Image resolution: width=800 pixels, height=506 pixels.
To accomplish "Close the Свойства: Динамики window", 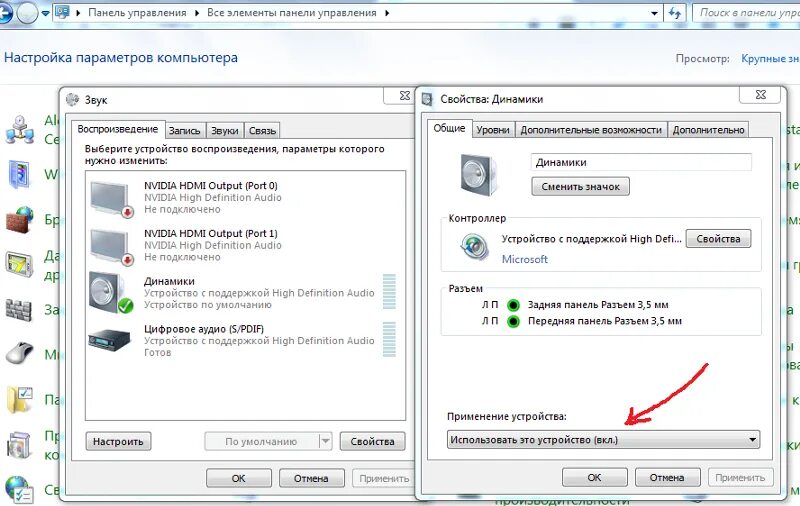I will (760, 94).
